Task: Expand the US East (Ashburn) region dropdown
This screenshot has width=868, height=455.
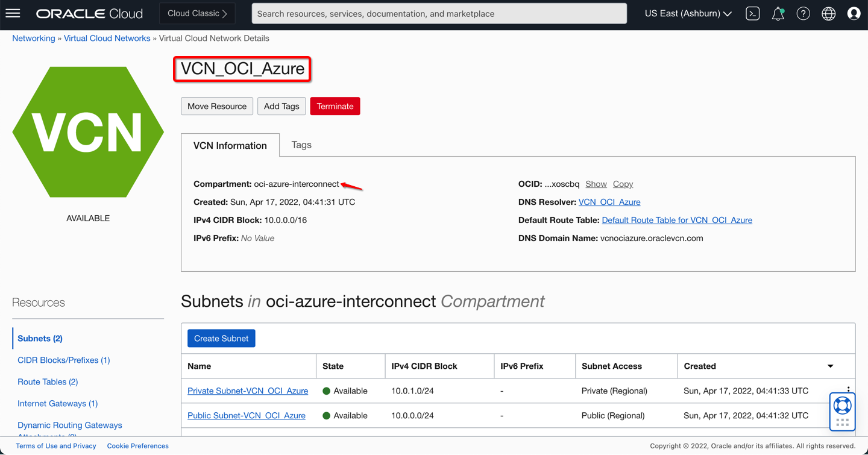Action: [x=688, y=13]
